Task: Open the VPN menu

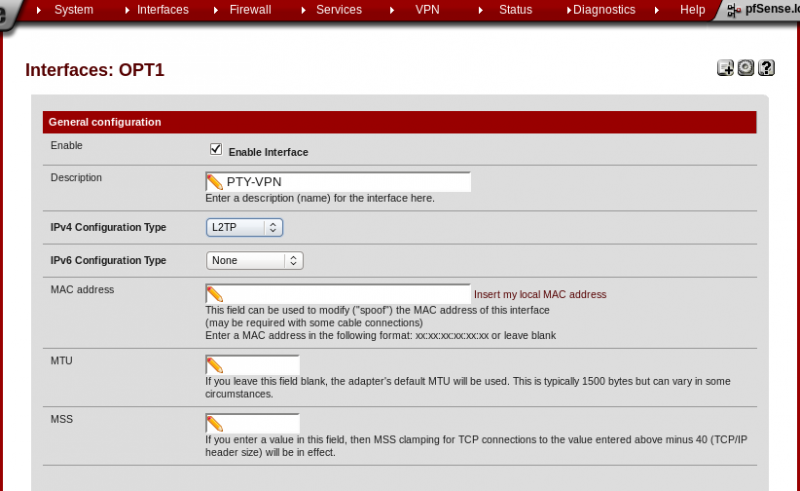Action: click(x=427, y=10)
